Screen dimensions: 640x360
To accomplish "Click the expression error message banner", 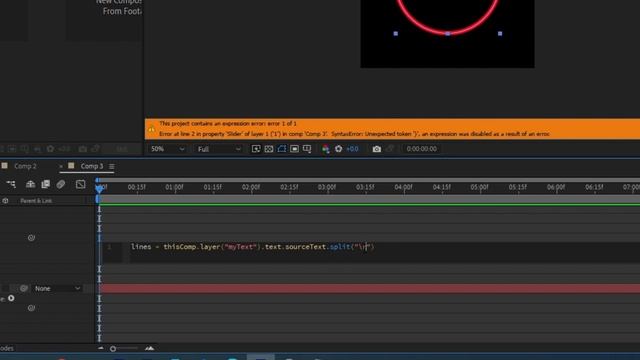I will coord(392,129).
